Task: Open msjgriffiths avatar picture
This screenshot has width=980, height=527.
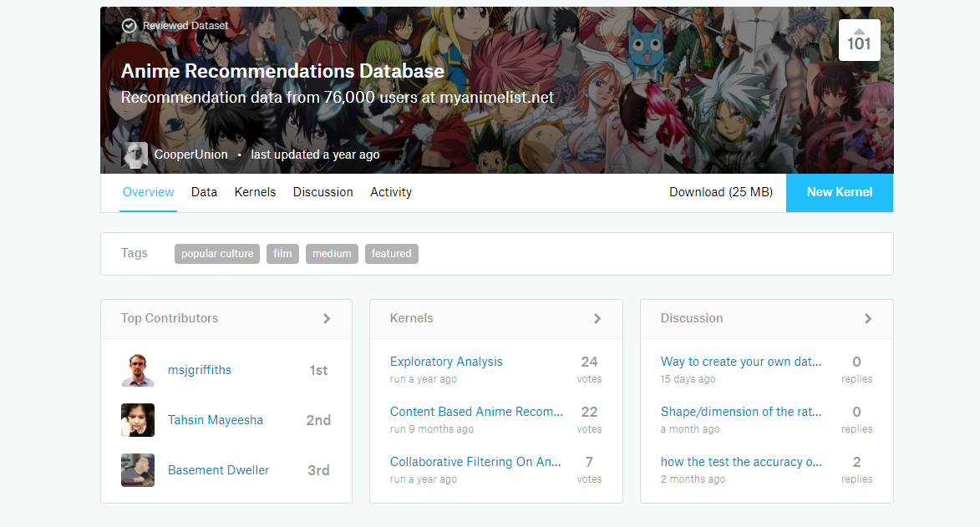Action: click(x=138, y=370)
